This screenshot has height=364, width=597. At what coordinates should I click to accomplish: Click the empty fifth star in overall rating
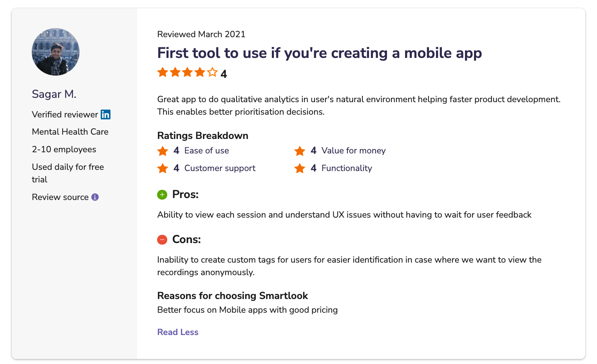[212, 72]
